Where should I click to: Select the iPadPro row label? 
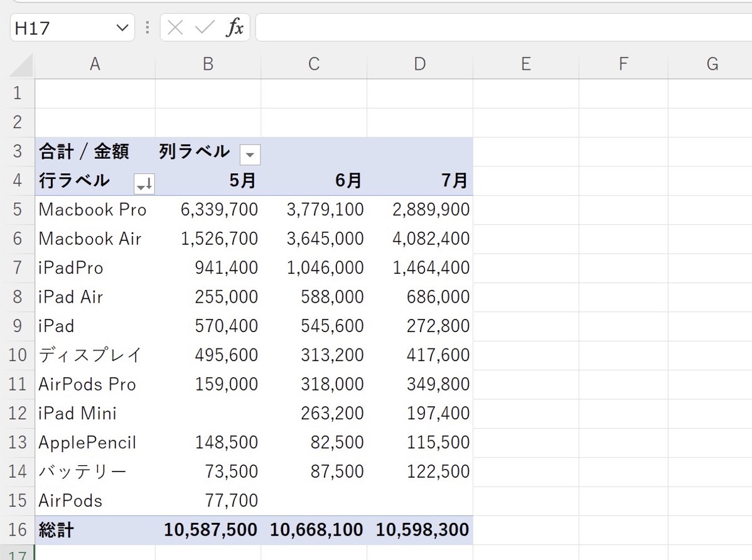[x=95, y=268]
